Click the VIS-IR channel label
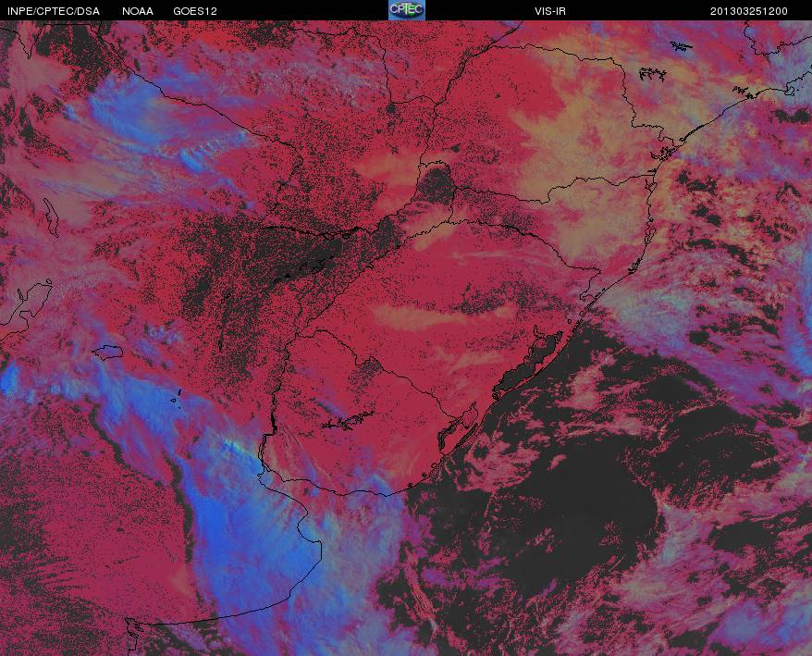812x656 pixels. (x=550, y=11)
